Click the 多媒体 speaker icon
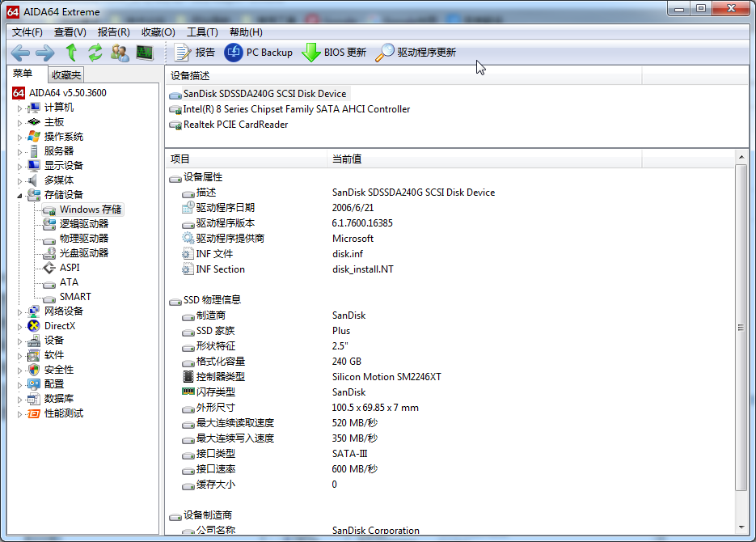Screen dimensions: 756x542 point(33,180)
